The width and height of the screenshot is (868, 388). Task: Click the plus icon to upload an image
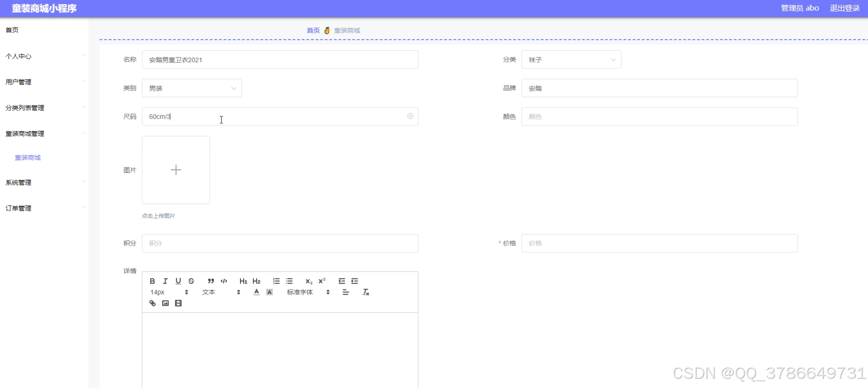pyautogui.click(x=176, y=170)
